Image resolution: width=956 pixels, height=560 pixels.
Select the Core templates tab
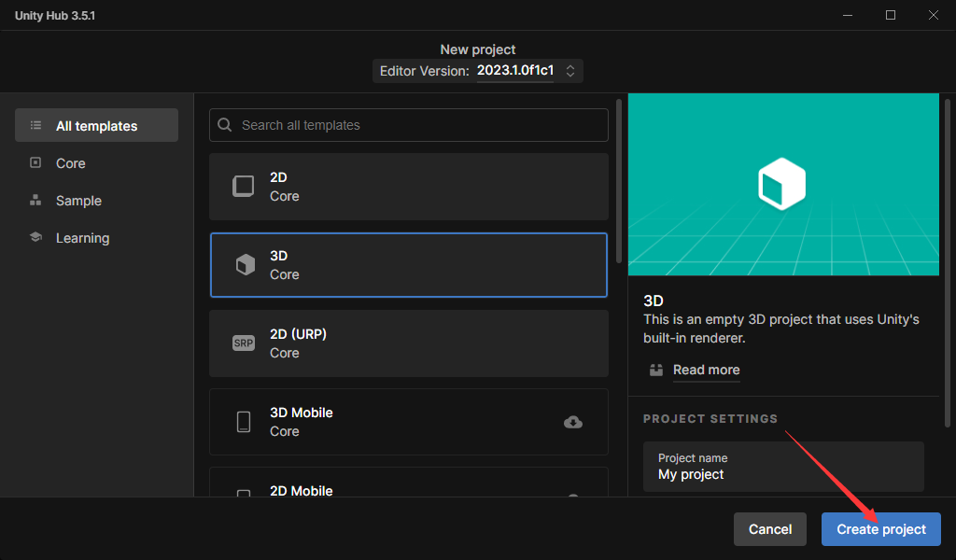click(x=71, y=163)
